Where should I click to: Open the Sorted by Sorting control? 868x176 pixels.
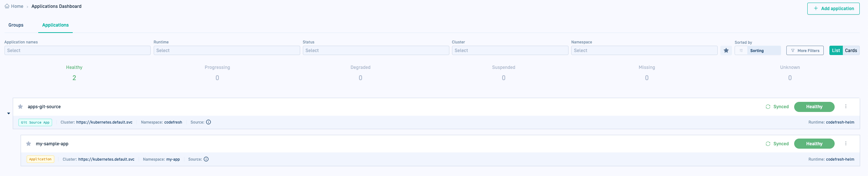click(757, 51)
